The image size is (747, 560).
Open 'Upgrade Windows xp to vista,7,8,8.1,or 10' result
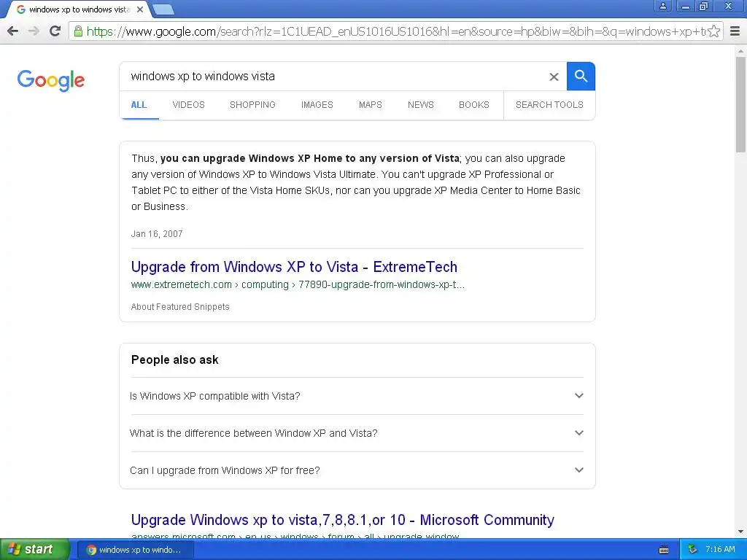pos(343,520)
